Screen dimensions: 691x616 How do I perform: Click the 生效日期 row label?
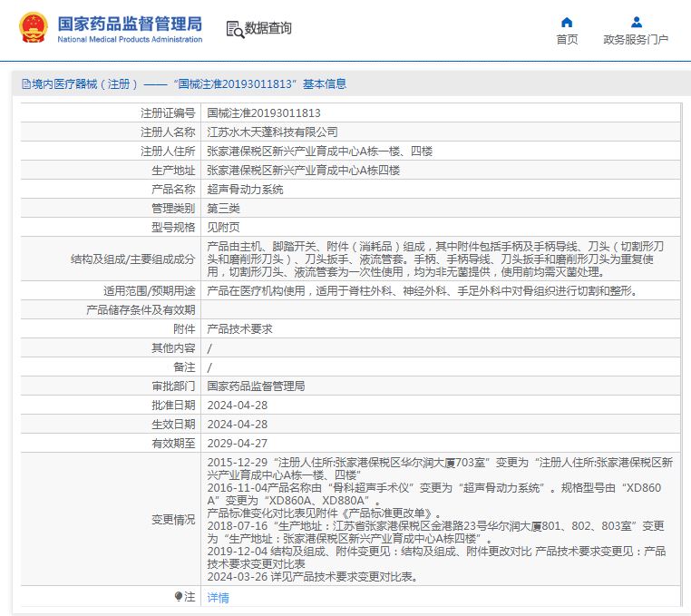(173, 425)
